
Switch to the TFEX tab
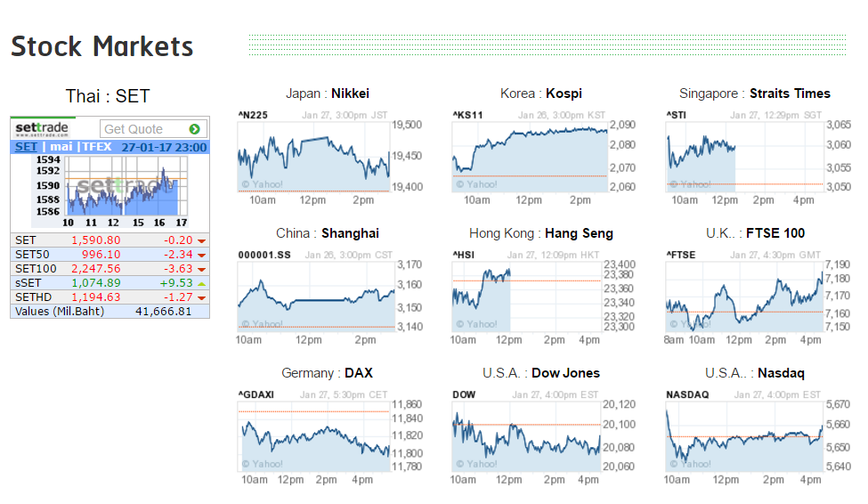click(x=96, y=147)
